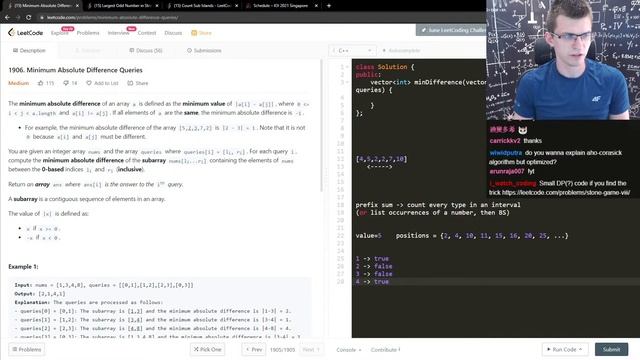Open Interview in the top navigation
The image size is (640, 360).
pyautogui.click(x=118, y=33)
